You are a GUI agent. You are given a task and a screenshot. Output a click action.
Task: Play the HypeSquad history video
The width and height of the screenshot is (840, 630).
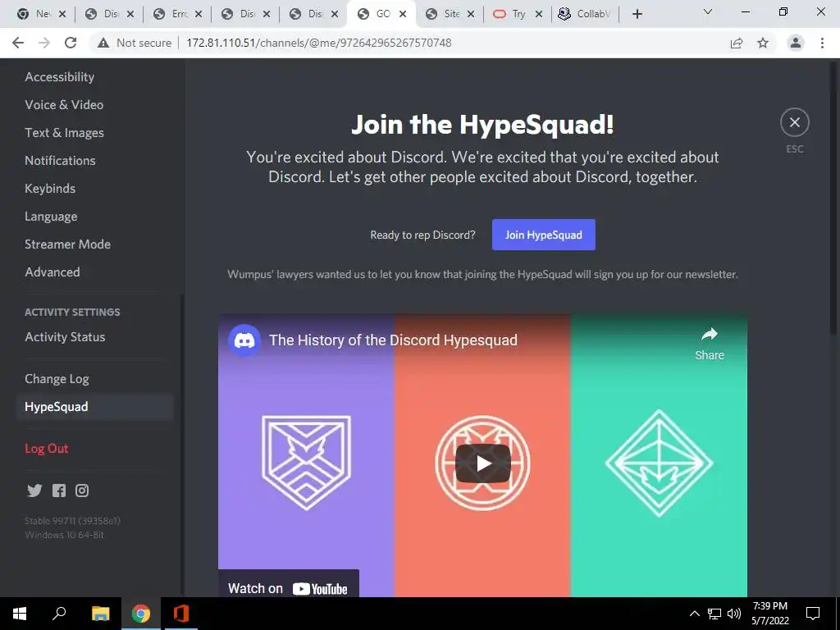[x=482, y=463]
